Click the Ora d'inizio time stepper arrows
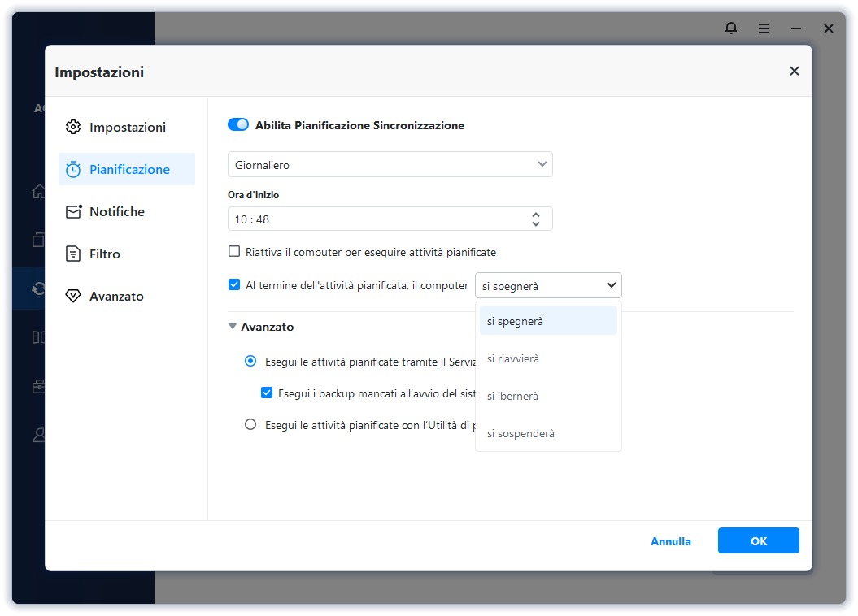Viewport: 858px width, 616px height. (536, 219)
